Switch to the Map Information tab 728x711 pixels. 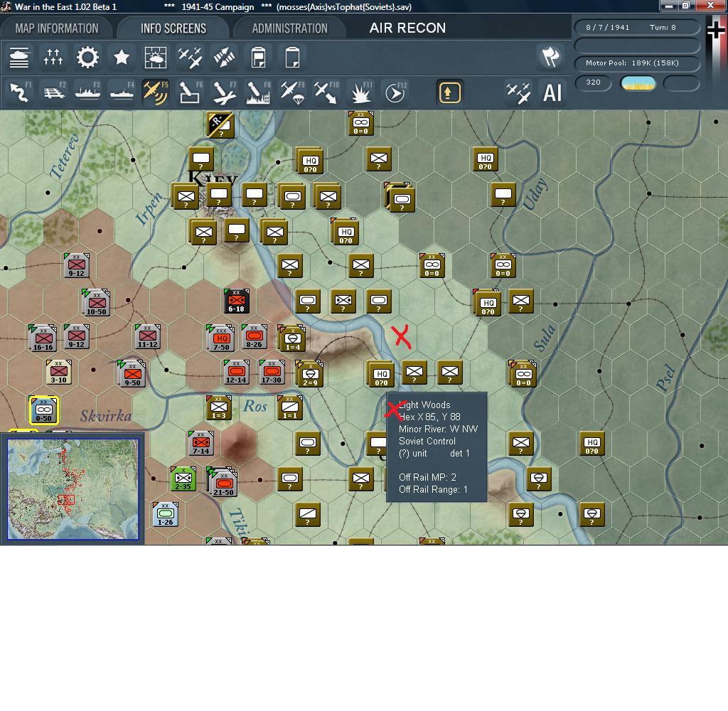point(57,28)
